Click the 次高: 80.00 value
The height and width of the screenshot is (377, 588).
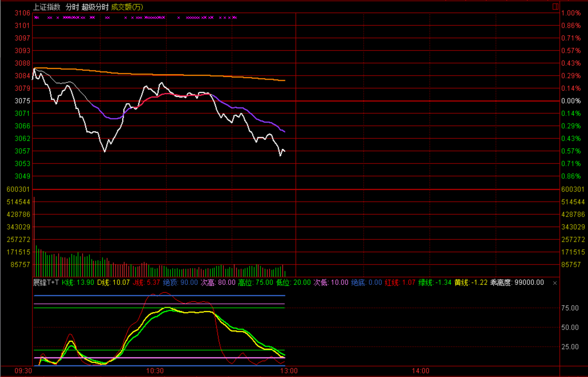218,282
